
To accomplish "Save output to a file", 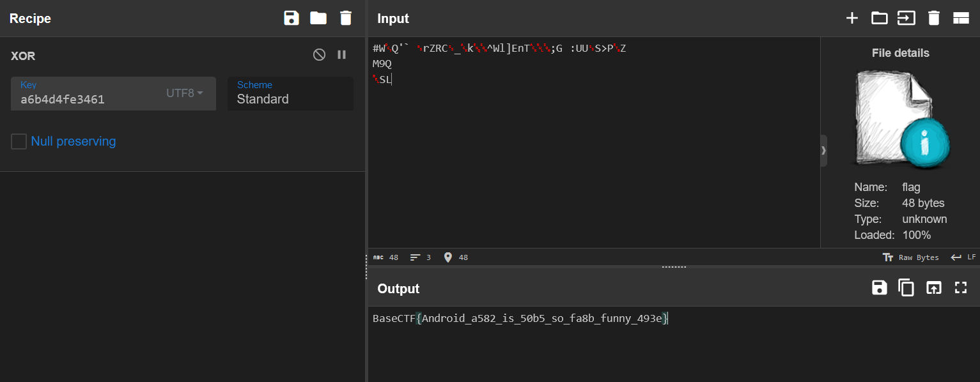I will 880,287.
